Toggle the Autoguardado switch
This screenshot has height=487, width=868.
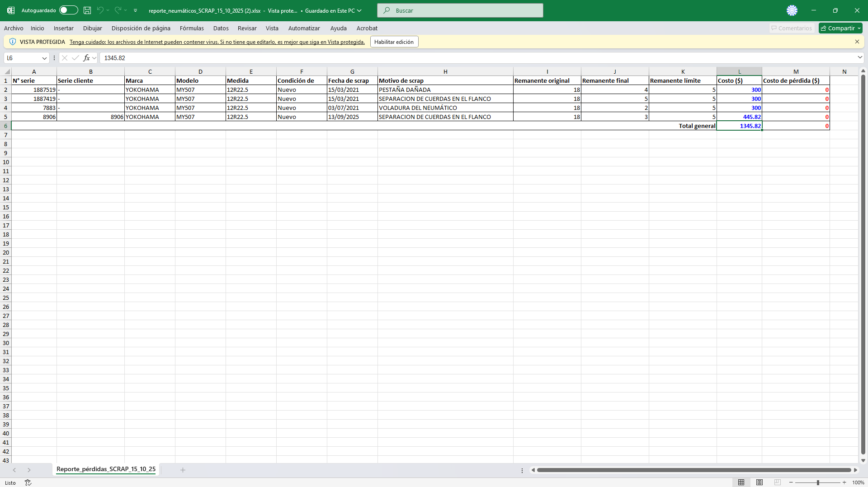[x=68, y=10]
